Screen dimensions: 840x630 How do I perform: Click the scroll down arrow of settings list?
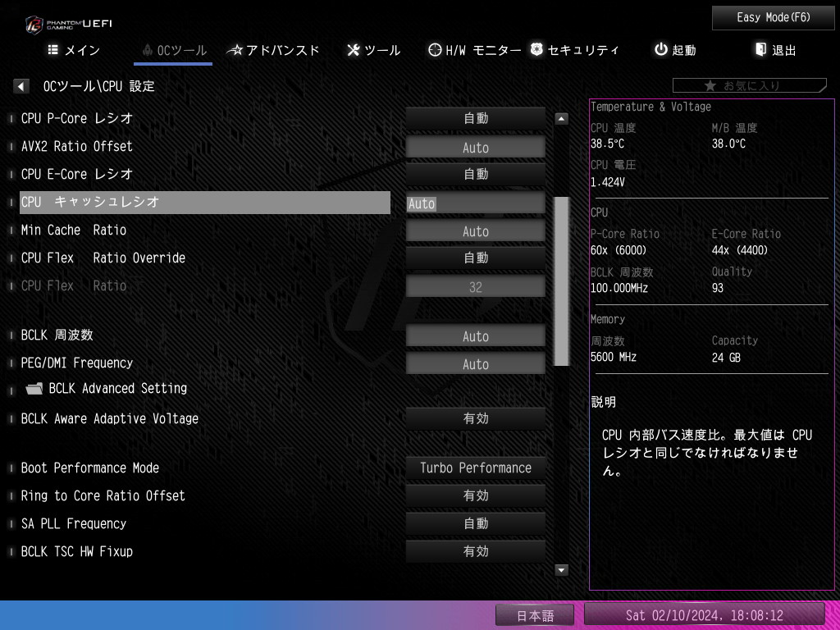[561, 570]
